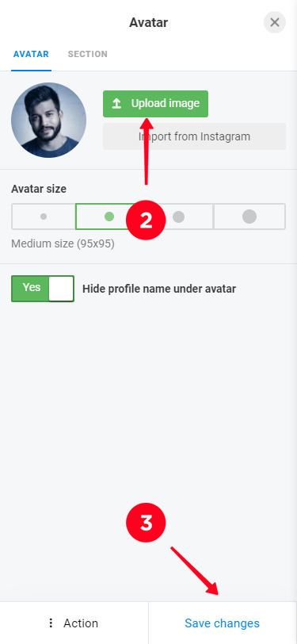The width and height of the screenshot is (297, 644).
Task: Click the circular avatar photo
Action: tap(48, 120)
